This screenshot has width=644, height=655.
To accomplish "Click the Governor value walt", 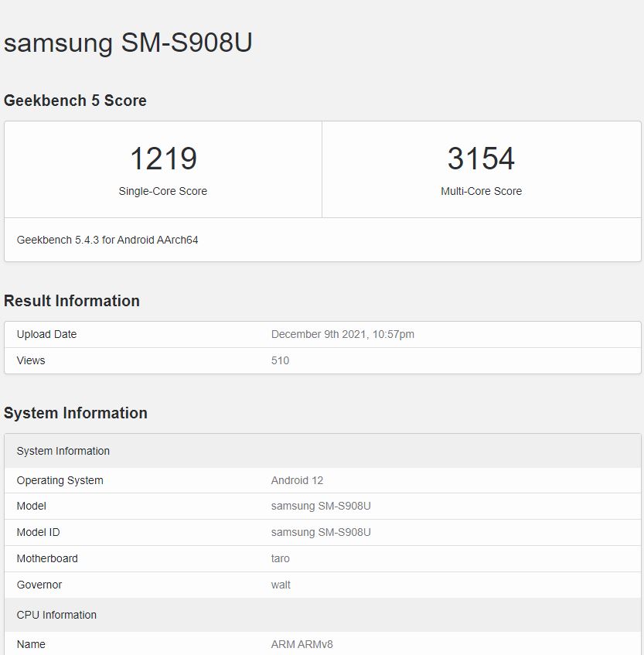I will point(281,585).
